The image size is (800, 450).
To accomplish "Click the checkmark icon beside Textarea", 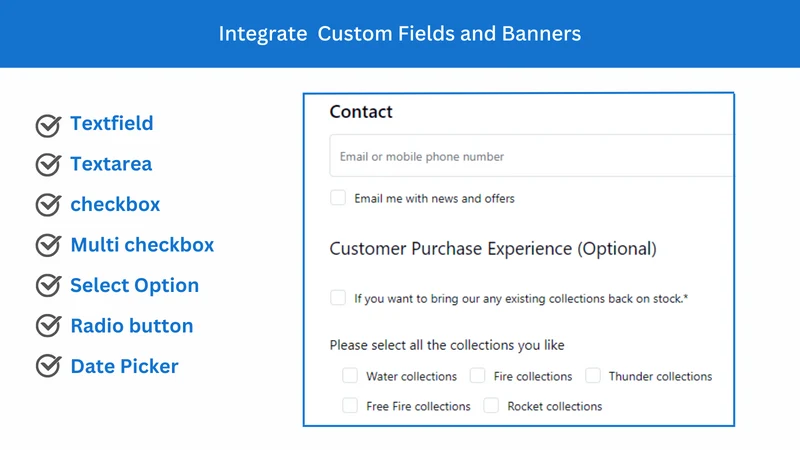I will point(48,164).
